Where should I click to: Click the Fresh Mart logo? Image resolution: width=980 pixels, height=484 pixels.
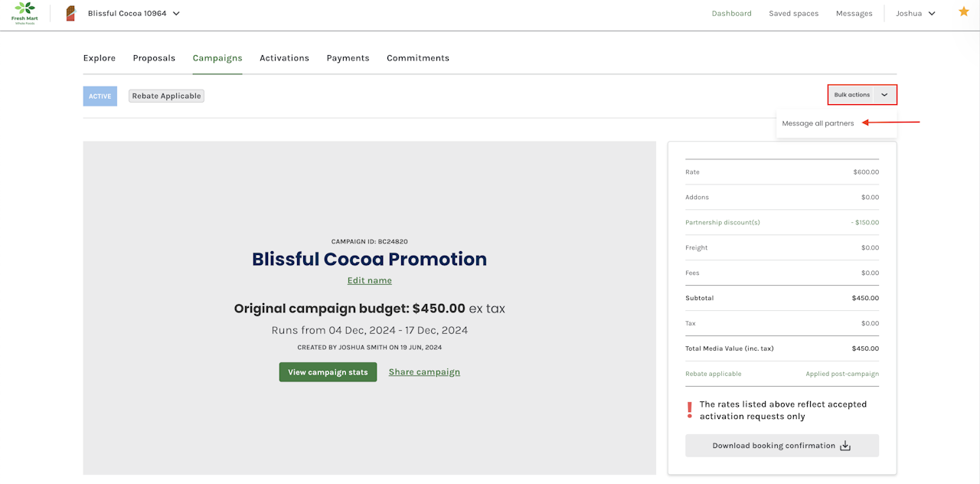pos(24,13)
